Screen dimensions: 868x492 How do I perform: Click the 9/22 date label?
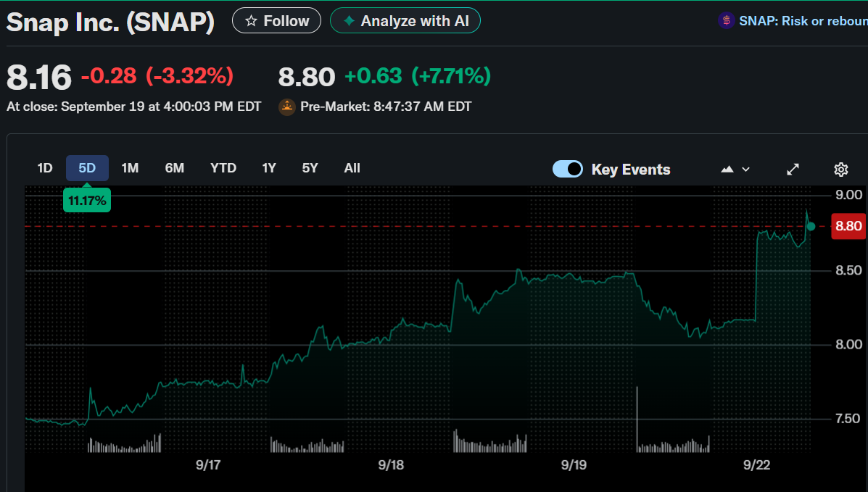point(757,465)
